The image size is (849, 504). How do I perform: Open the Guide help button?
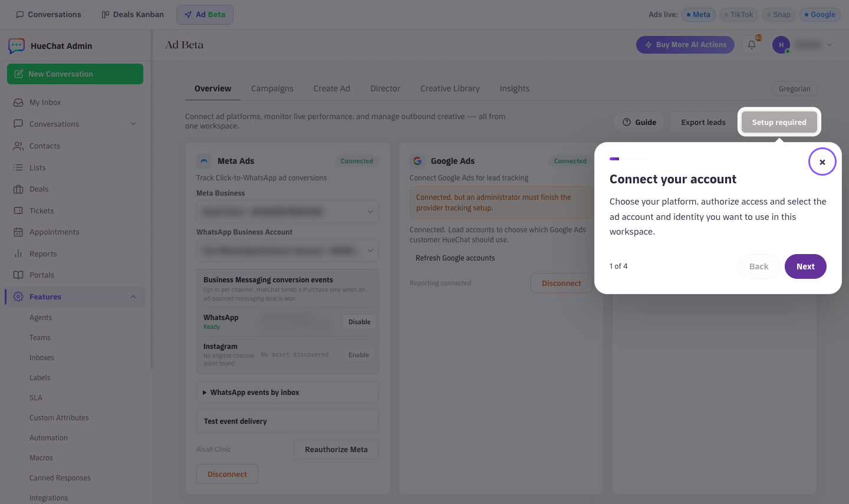(x=640, y=123)
